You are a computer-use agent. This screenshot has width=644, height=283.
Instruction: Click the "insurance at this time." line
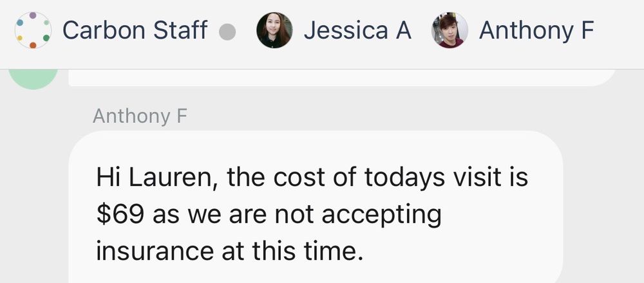230,251
